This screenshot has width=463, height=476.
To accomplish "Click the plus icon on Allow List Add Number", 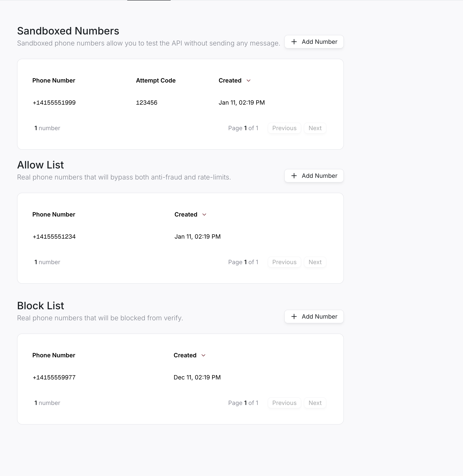I will pos(294,175).
